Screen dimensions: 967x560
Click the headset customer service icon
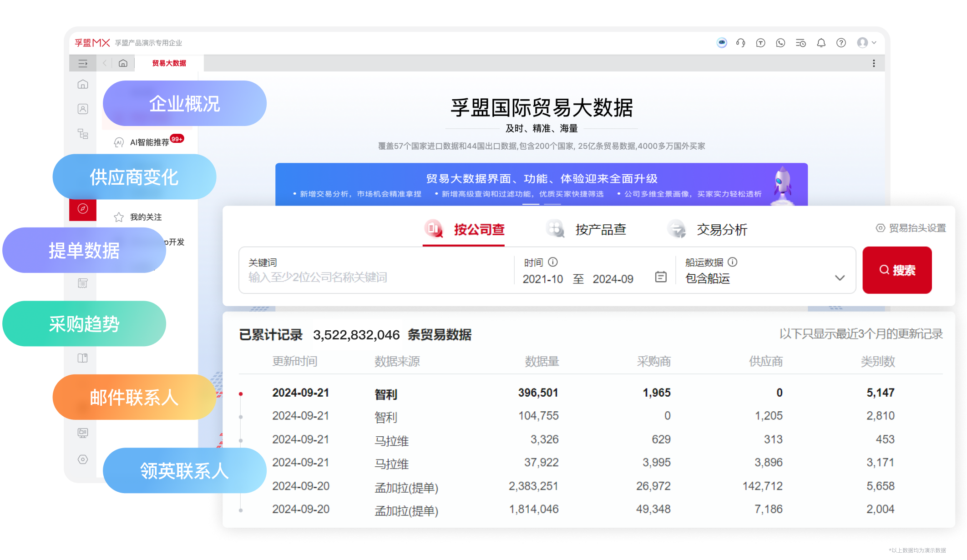pos(741,43)
